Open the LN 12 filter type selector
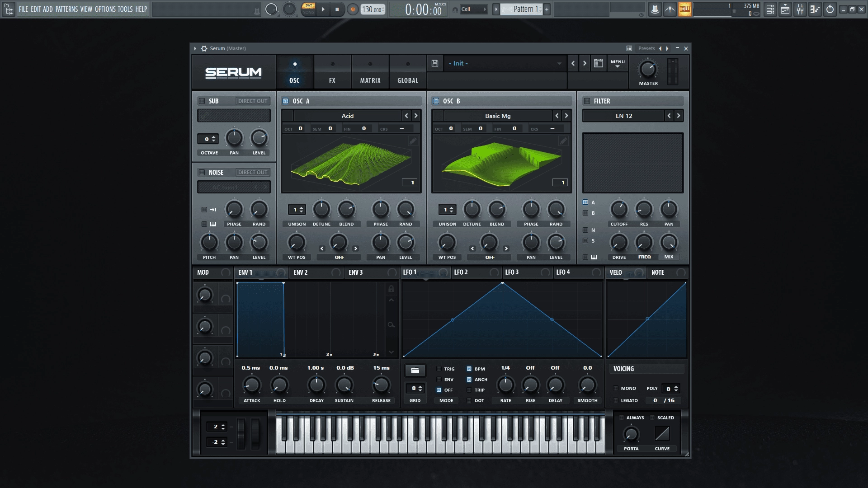The height and width of the screenshot is (488, 868). pos(624,116)
